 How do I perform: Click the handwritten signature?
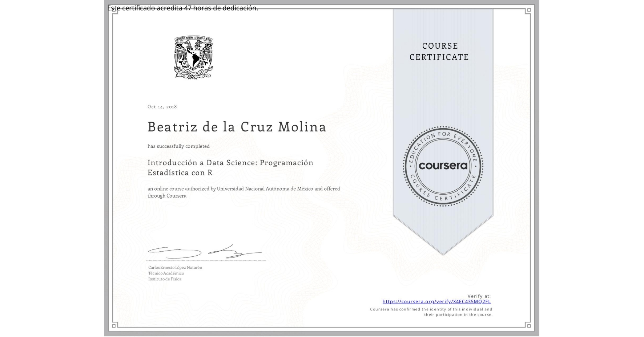(x=205, y=251)
